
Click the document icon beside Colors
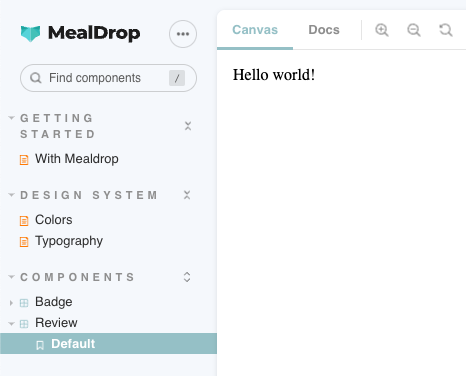(24, 221)
